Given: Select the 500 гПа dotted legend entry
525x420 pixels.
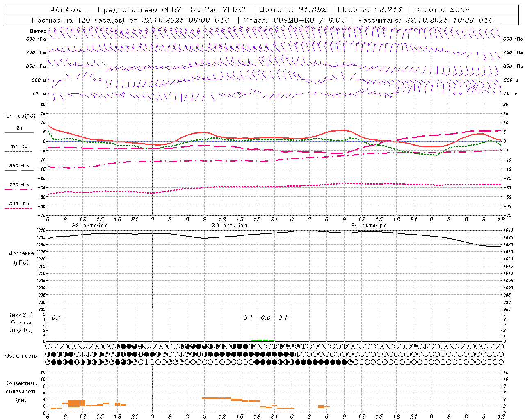Looking at the screenshot, I should 19,204.
